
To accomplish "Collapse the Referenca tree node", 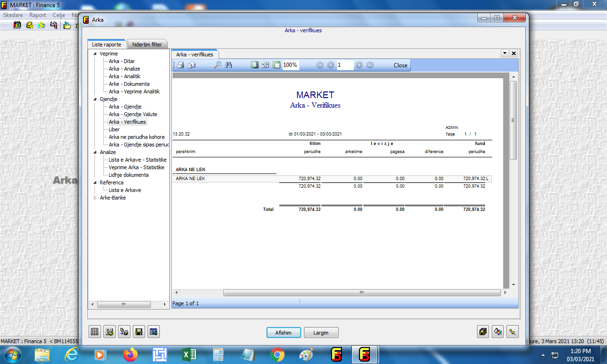I will pos(95,182).
